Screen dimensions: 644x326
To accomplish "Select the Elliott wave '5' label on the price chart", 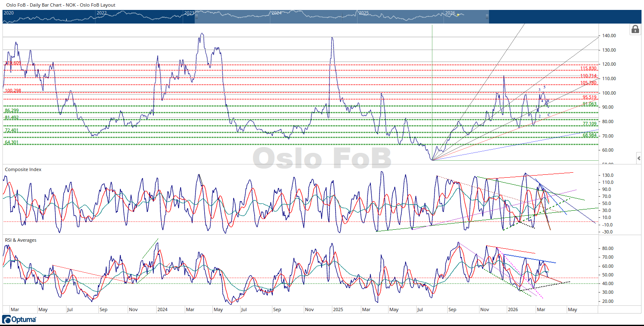I will coord(544,87).
